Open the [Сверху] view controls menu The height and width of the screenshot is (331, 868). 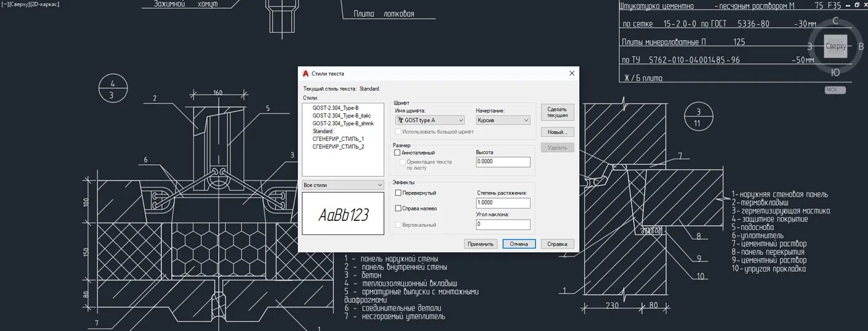coord(20,4)
